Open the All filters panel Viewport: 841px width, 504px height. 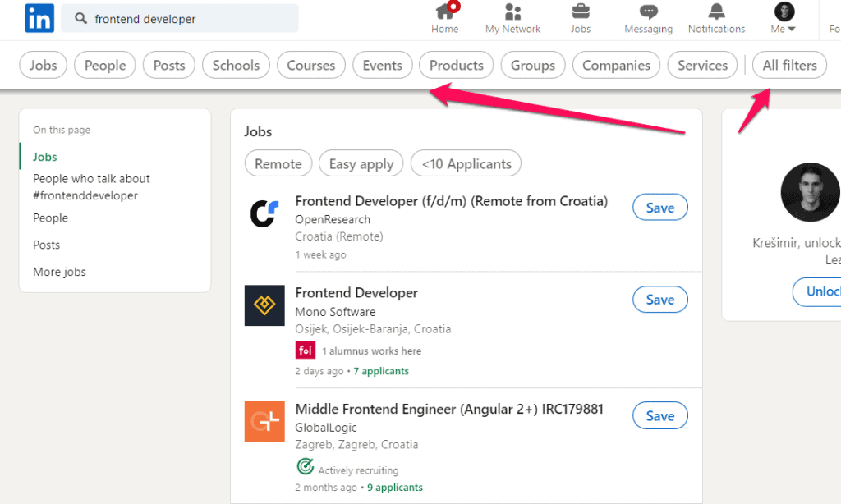[x=789, y=66]
